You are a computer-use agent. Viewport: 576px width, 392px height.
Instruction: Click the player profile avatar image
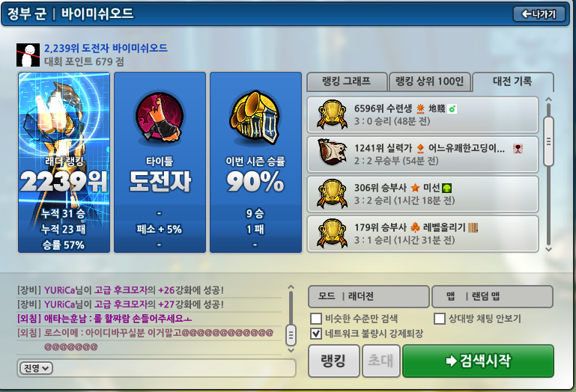28,55
